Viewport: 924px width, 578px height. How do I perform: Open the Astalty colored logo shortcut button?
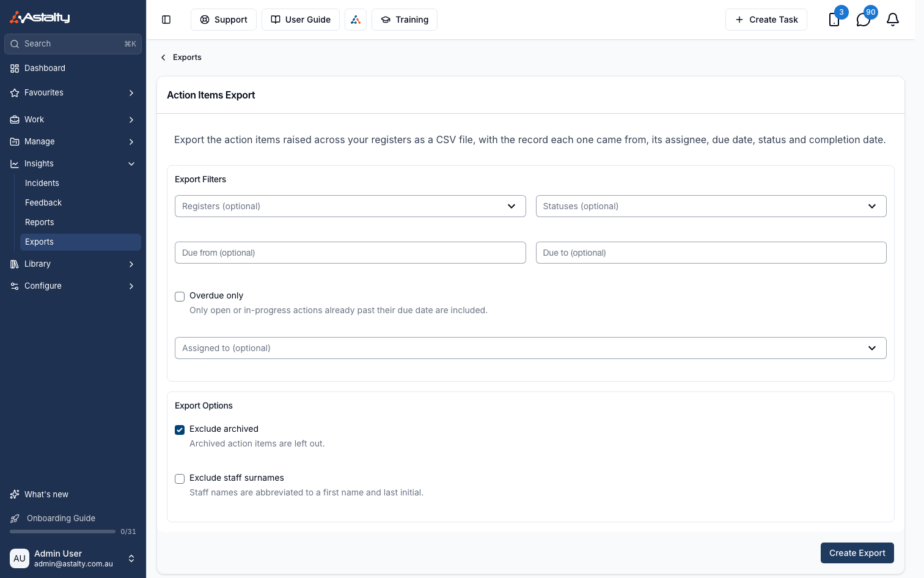point(356,20)
